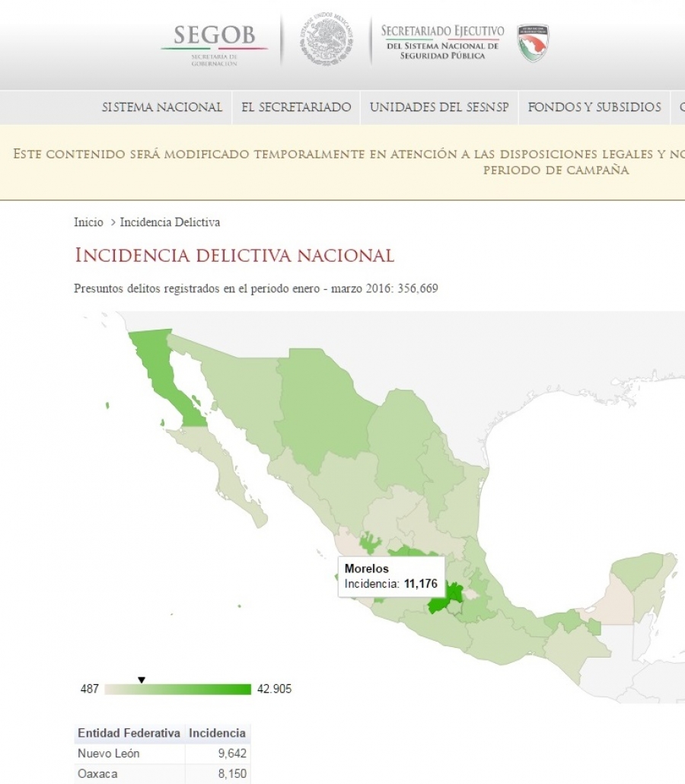Select the Oaxaca table row
This screenshot has height=784, width=685.
(163, 773)
